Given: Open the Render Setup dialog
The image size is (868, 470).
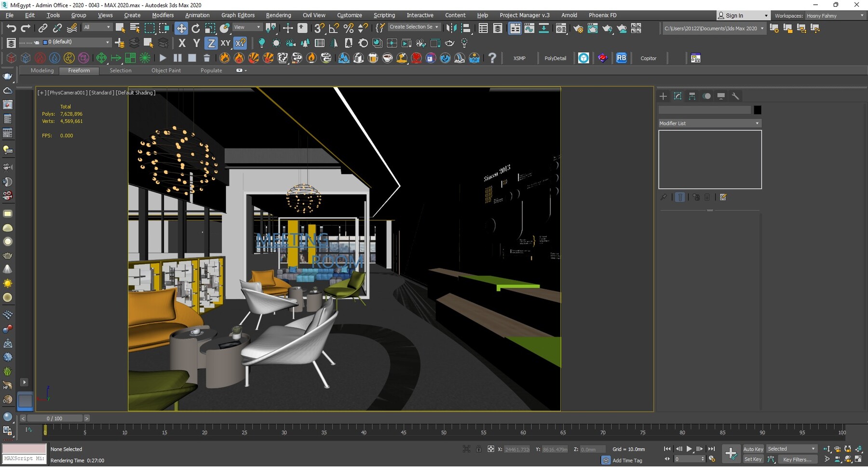Looking at the screenshot, I should pyautogui.click(x=579, y=28).
